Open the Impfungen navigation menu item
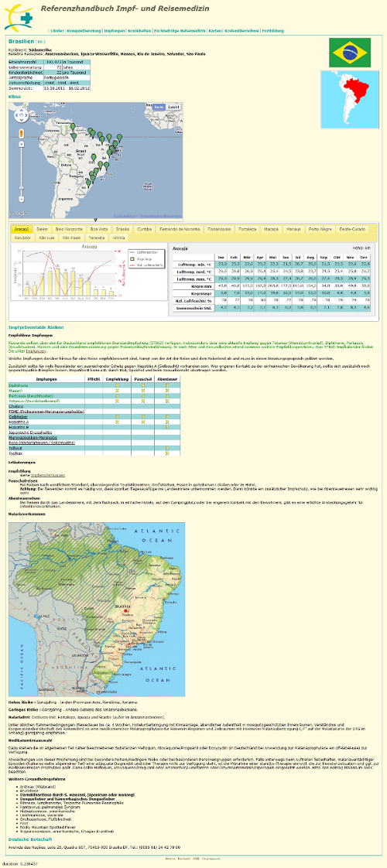 tap(114, 30)
